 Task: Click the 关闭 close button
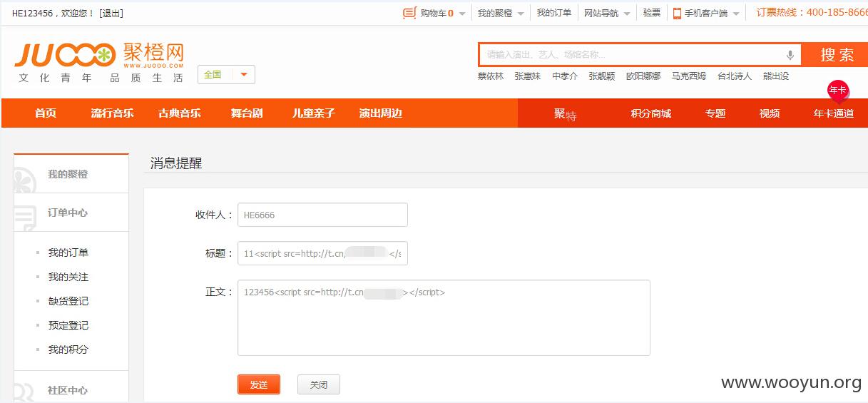(319, 384)
